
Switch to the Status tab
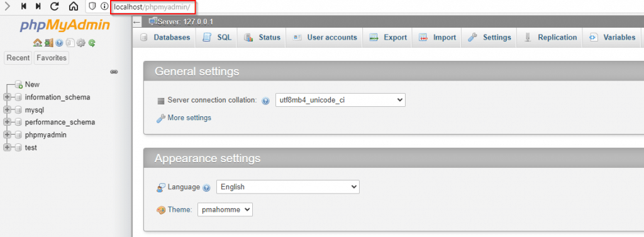[262, 37]
